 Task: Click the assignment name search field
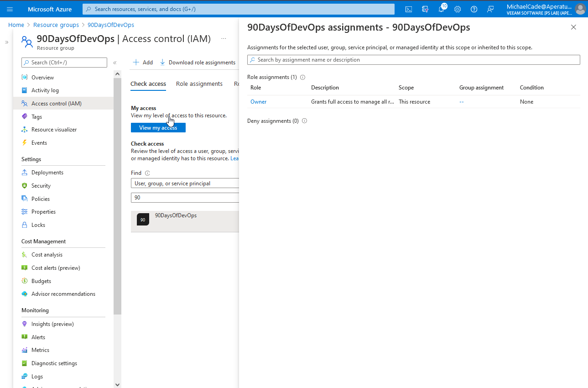[x=413, y=60]
